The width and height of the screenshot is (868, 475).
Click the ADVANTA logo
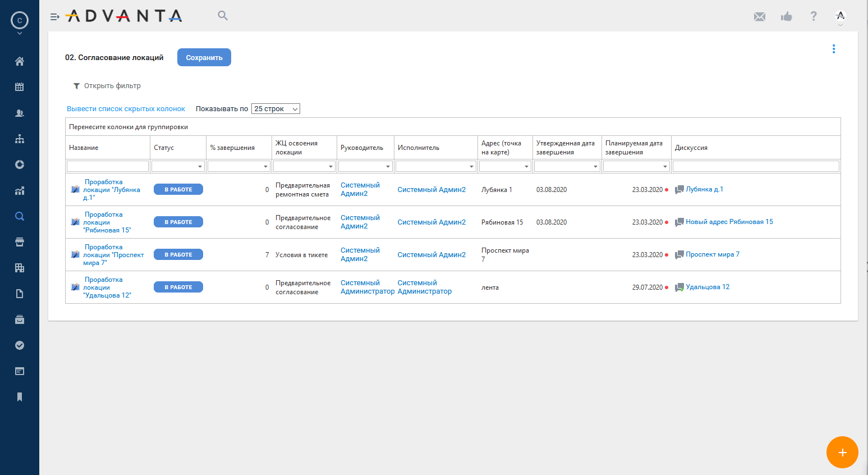point(124,16)
